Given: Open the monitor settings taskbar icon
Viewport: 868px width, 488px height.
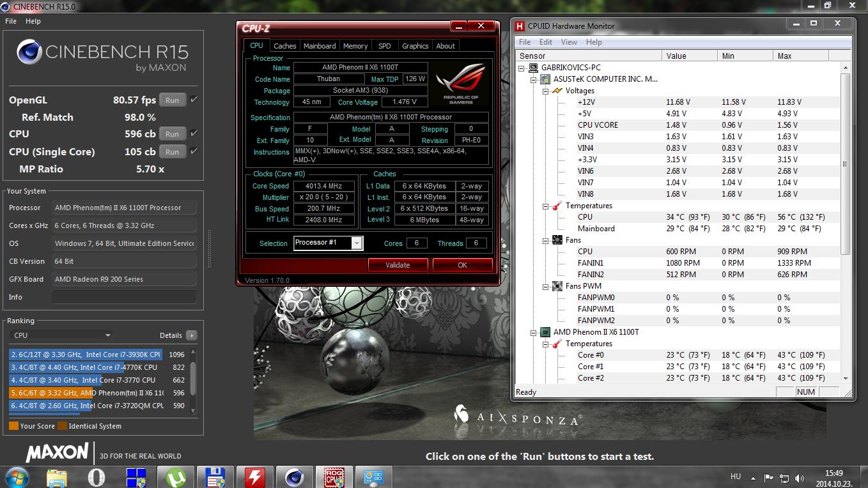Looking at the screenshot, I should [x=373, y=477].
